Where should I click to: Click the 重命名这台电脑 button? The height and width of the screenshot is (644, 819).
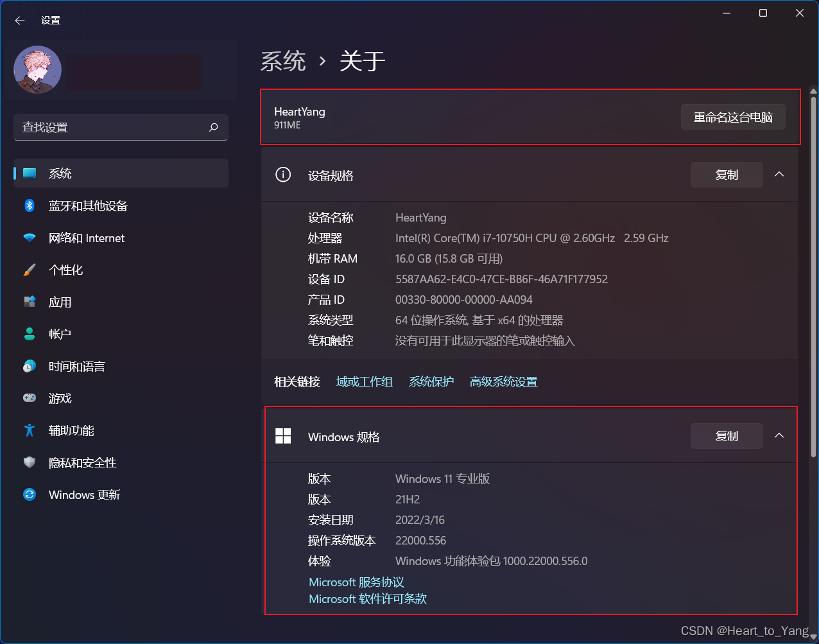tap(733, 117)
